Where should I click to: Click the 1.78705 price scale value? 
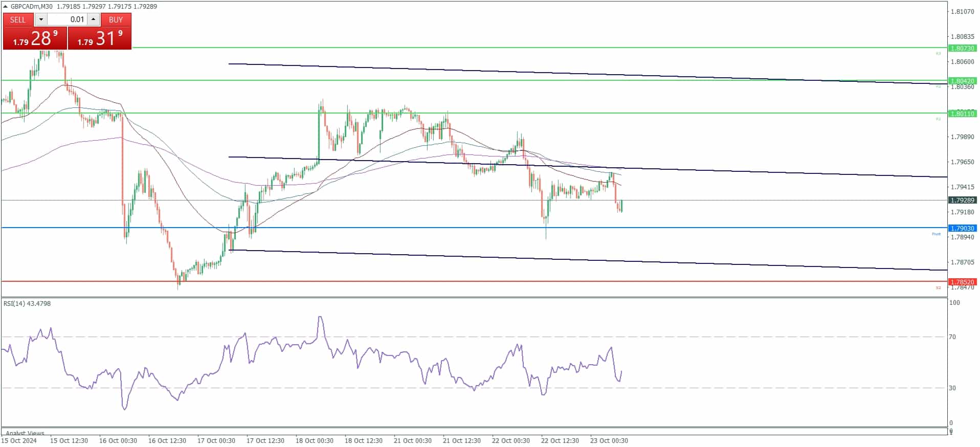[x=962, y=262]
